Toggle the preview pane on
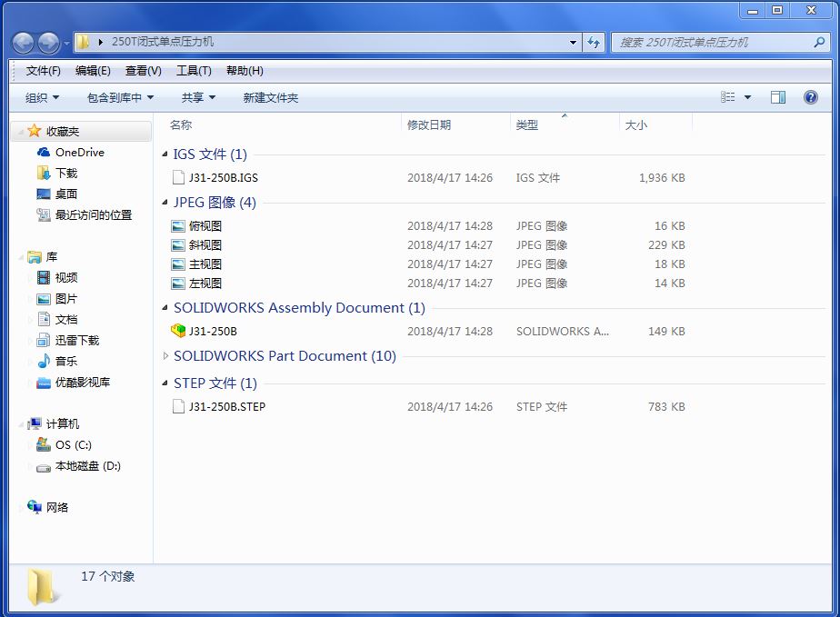Image resolution: width=840 pixels, height=617 pixels. click(x=777, y=97)
